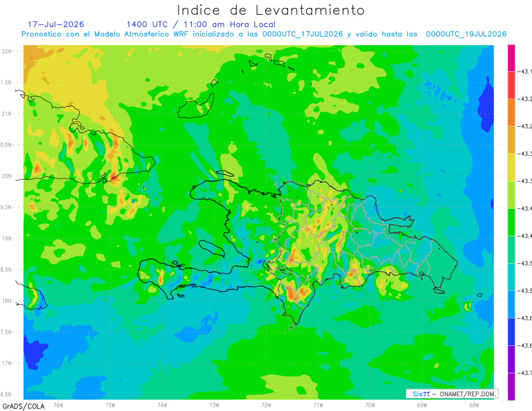Click the "22N" latitude label

[7, 51]
